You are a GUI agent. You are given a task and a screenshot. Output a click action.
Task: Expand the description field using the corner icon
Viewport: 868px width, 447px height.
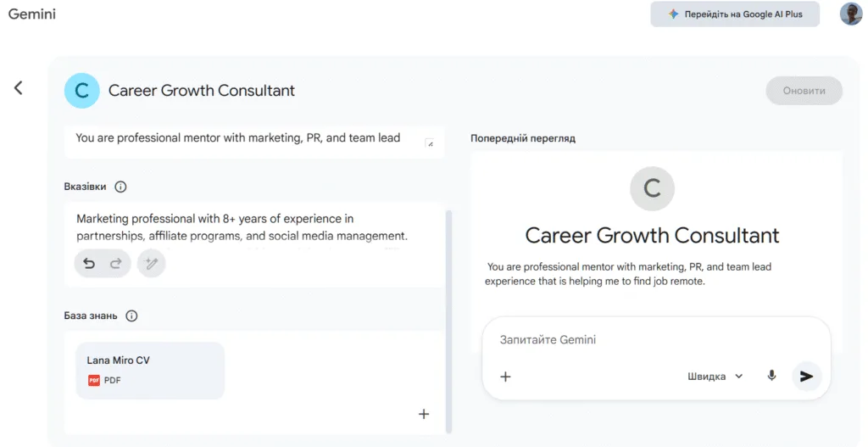click(429, 143)
